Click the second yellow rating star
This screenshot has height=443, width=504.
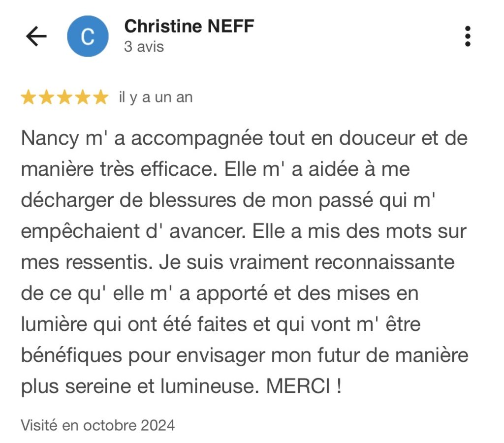[46, 98]
